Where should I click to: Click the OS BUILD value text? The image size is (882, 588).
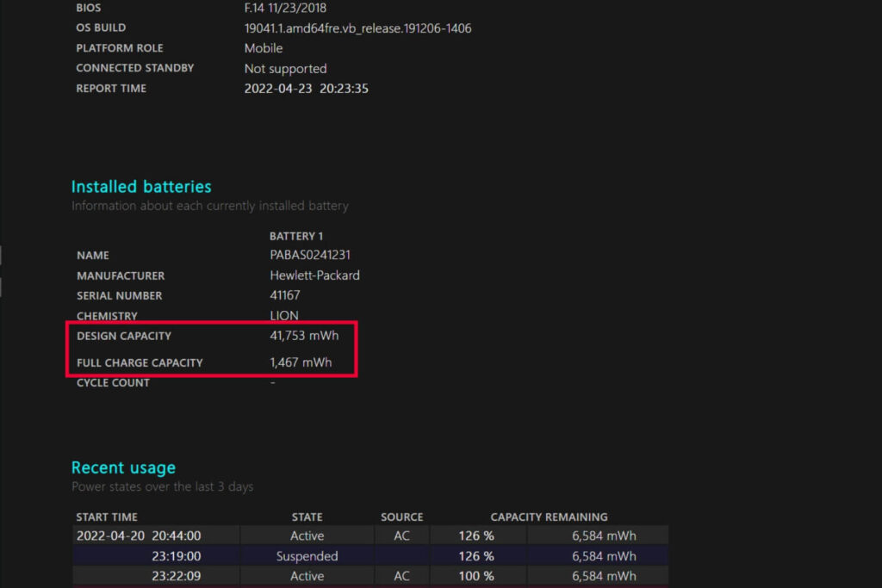(x=357, y=28)
